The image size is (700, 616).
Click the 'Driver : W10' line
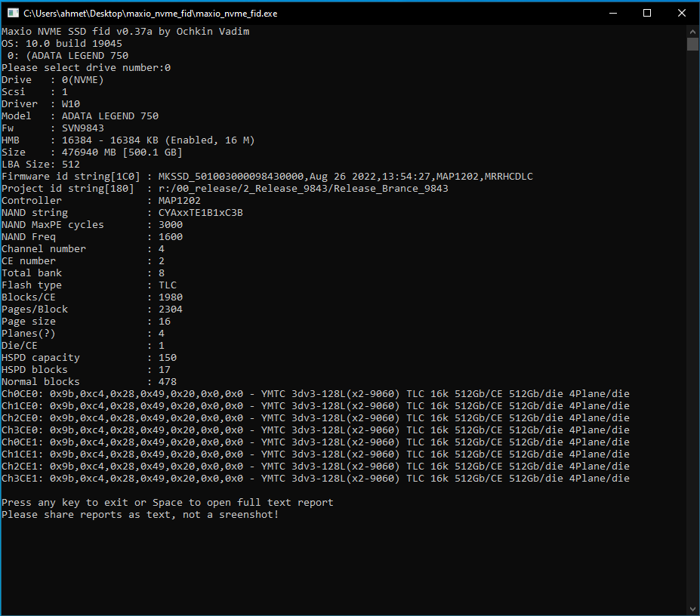pos(41,103)
